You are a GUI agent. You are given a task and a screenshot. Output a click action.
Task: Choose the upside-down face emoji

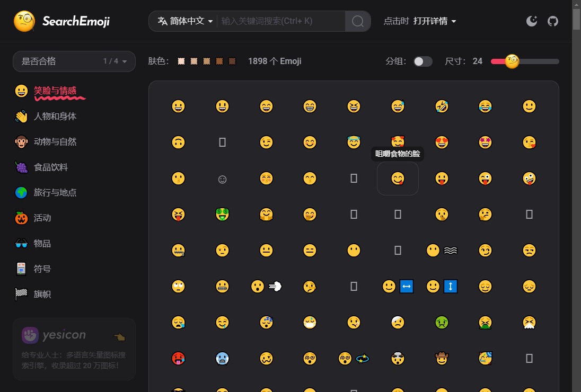coord(178,142)
